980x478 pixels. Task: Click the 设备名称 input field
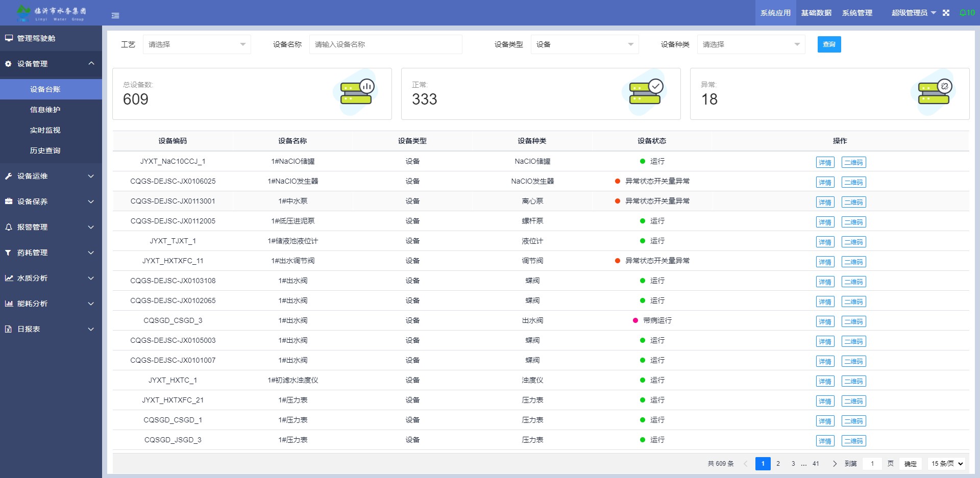pyautogui.click(x=386, y=44)
